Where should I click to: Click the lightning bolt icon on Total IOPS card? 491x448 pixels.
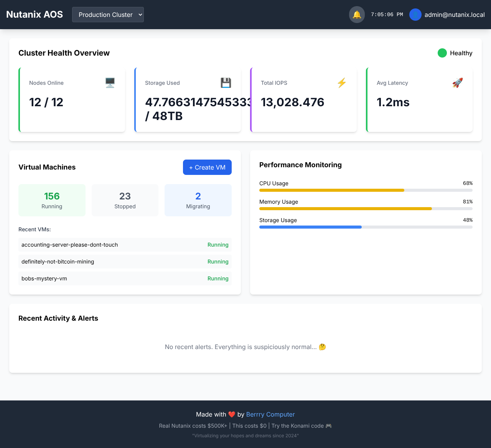pyautogui.click(x=342, y=82)
